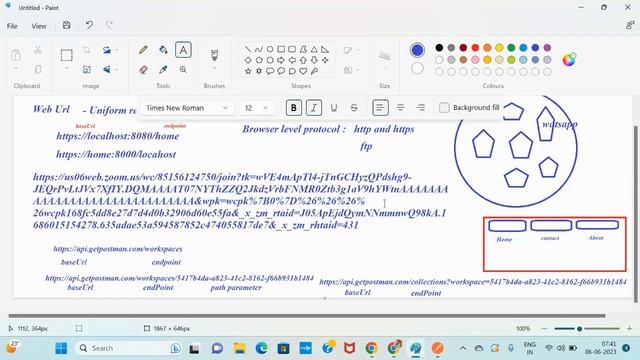The height and width of the screenshot is (360, 640).
Task: Enable the Background fill checkbox
Action: (444, 108)
